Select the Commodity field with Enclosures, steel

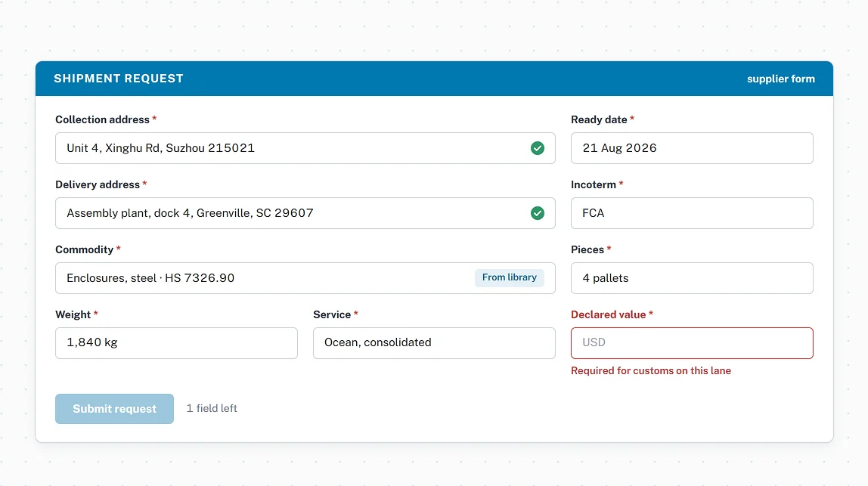coord(305,278)
